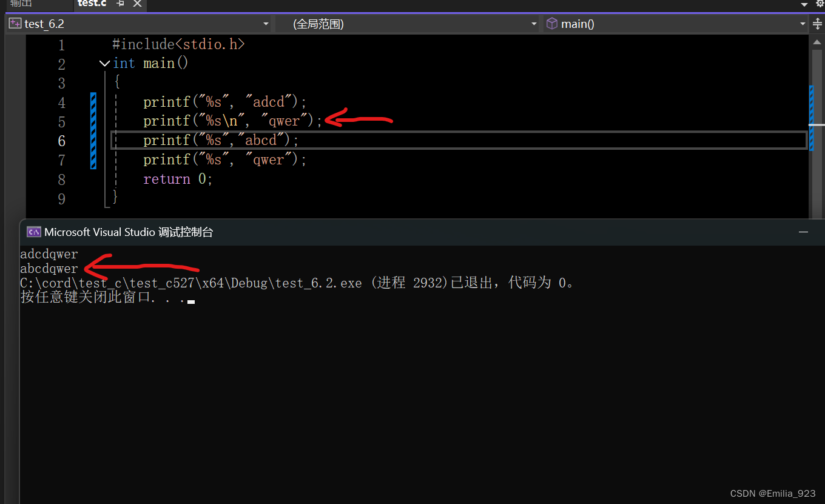The image size is (825, 504).
Task: Click line number 3 in margin
Action: point(61,83)
